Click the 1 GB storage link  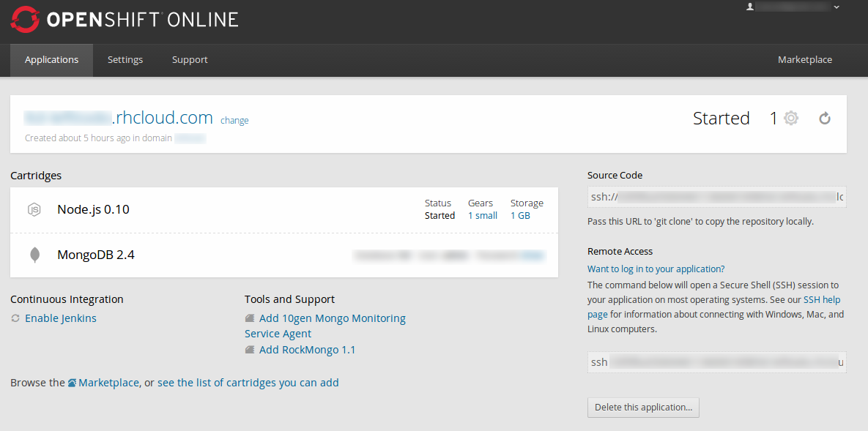tap(520, 216)
